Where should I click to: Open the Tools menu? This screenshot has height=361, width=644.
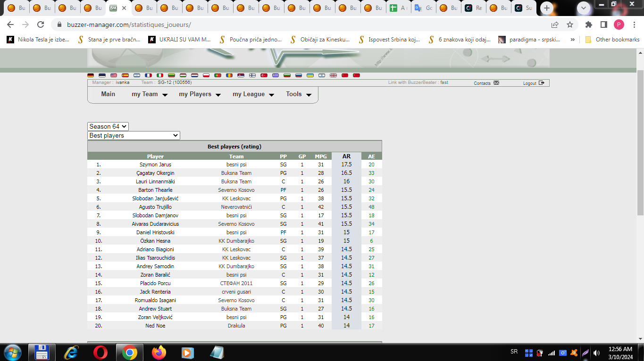point(294,94)
